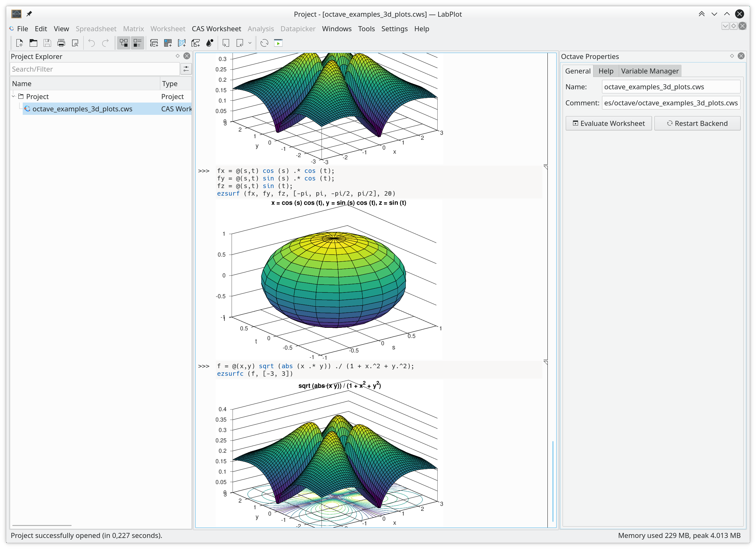
Task: Click the color maps droplet icon
Action: 210,43
